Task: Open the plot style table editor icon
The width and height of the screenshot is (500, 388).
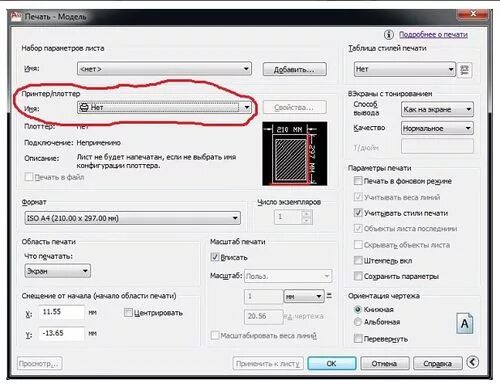Action: 465,70
